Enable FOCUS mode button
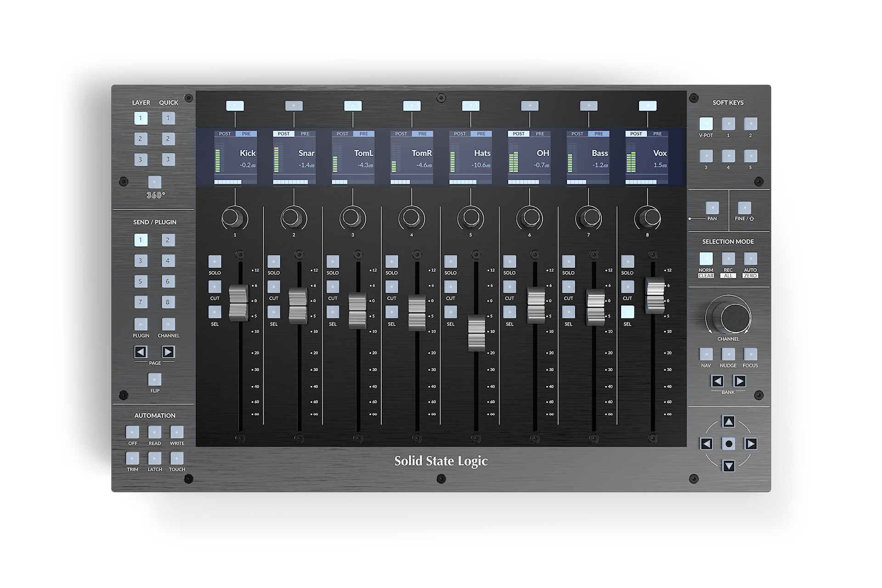Image resolution: width=882 pixels, height=588 pixels. pyautogui.click(x=751, y=354)
